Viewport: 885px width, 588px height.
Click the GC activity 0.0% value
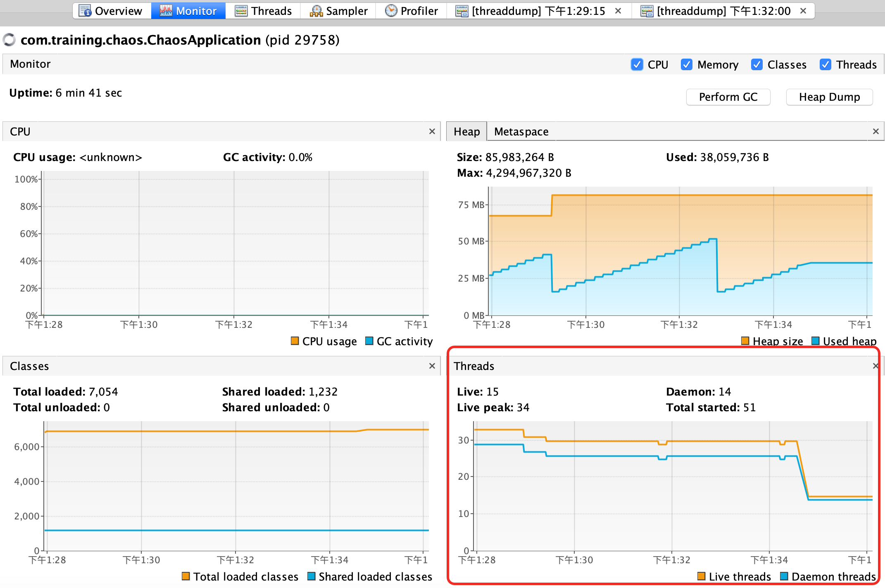click(300, 157)
